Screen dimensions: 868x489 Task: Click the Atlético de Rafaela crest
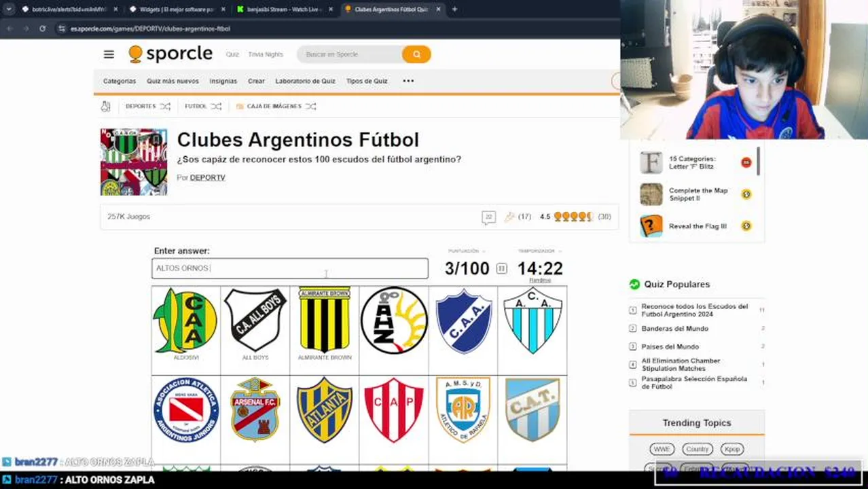click(x=463, y=410)
